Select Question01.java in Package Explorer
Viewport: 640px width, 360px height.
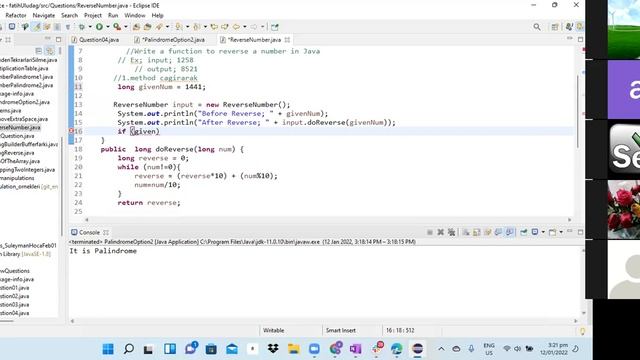[x=15, y=288]
